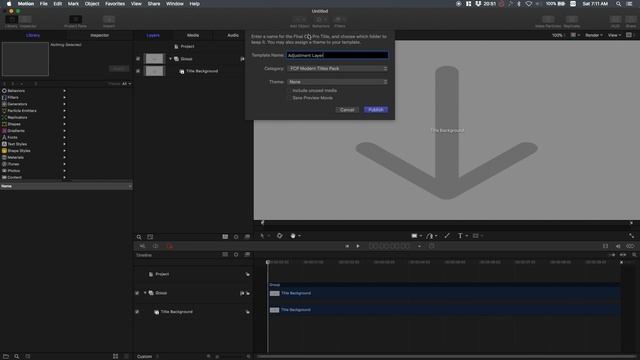Open the Favorites menu

point(115,4)
